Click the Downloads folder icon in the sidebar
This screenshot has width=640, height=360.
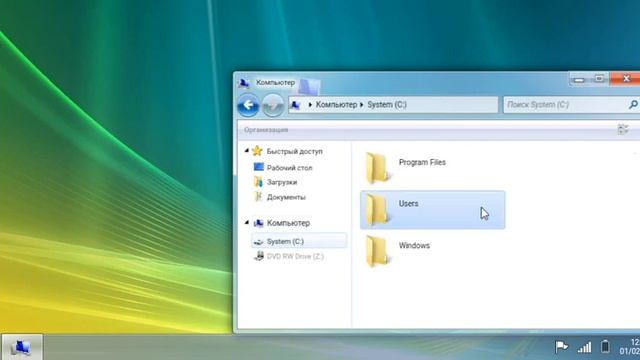[258, 182]
